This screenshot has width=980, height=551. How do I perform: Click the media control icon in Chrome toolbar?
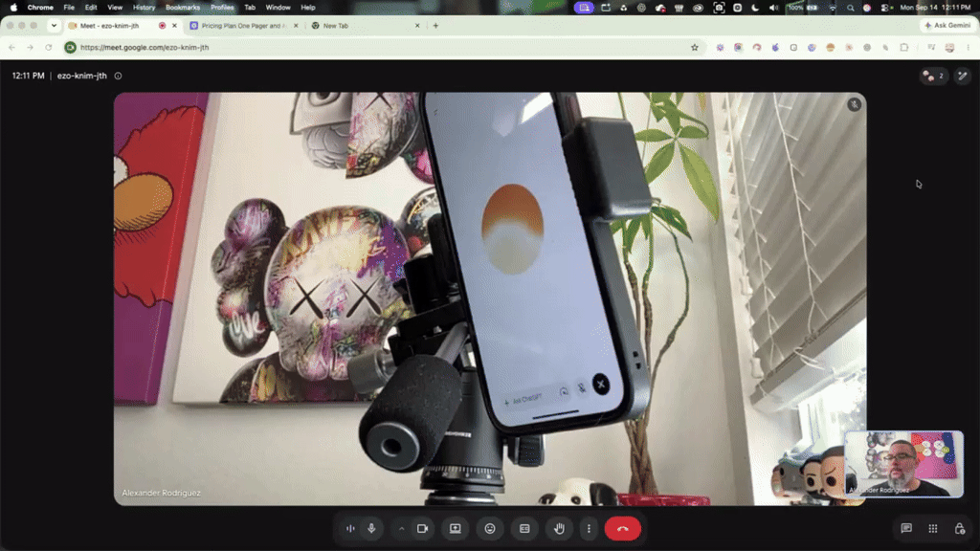coord(931,48)
